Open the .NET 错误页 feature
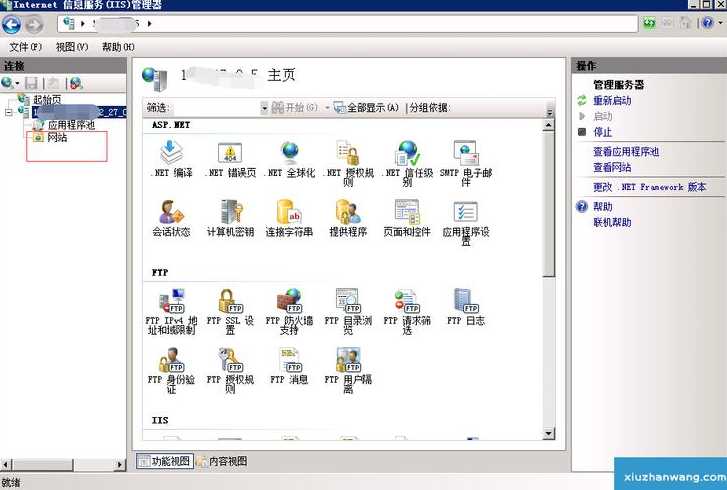This screenshot has width=727, height=490. point(230,159)
